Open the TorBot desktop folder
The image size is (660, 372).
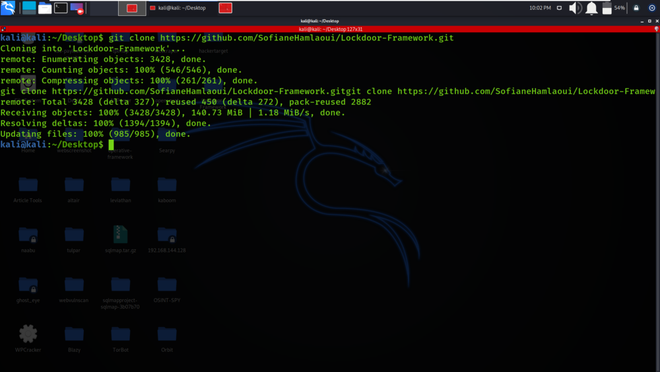120,338
